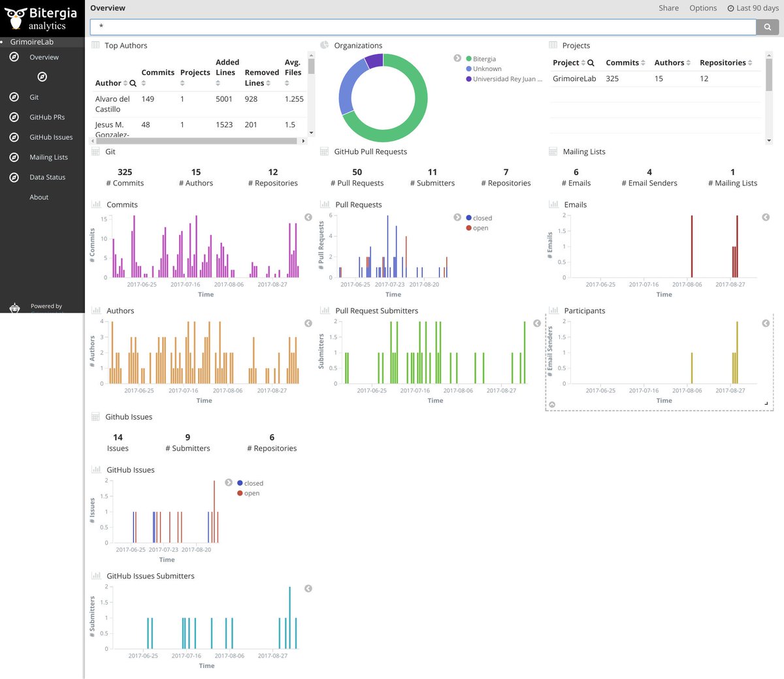The image size is (784, 679).
Task: Click the search magnifier button
Action: pos(767,27)
